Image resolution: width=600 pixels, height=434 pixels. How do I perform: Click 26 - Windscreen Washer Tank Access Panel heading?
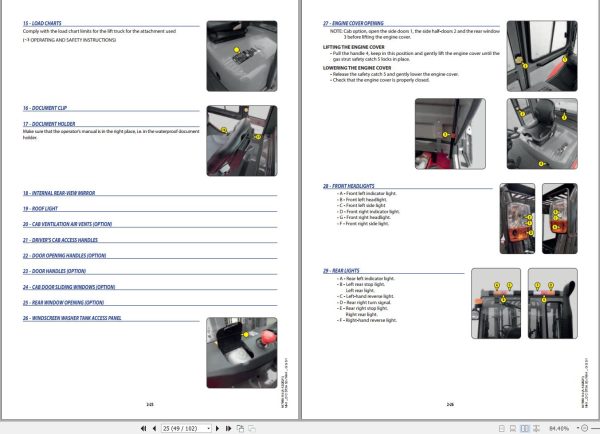72,318
